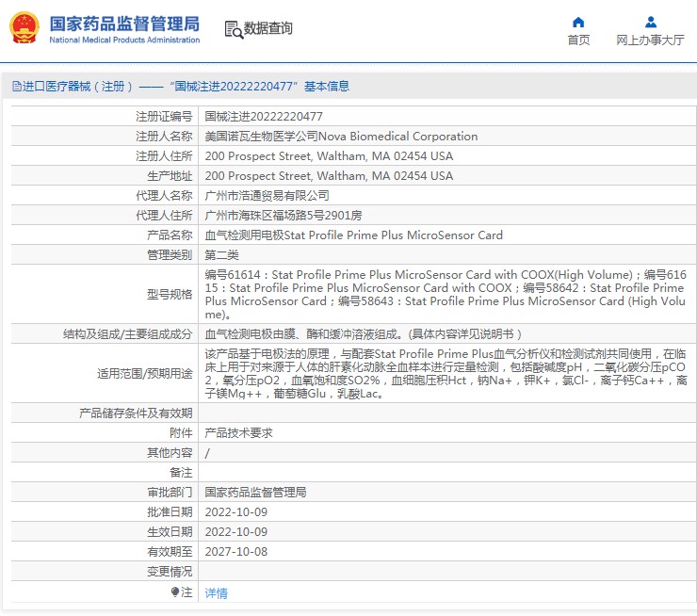Viewport: 697px width, 616px height.
Task: Click 结构及组成/主要组成成分 label
Action: click(127, 334)
